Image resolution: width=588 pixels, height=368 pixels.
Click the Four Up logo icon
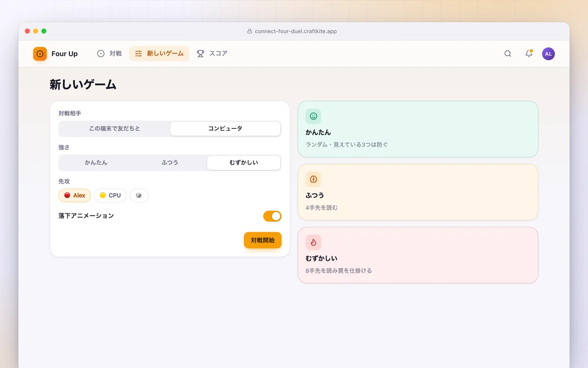click(x=40, y=54)
